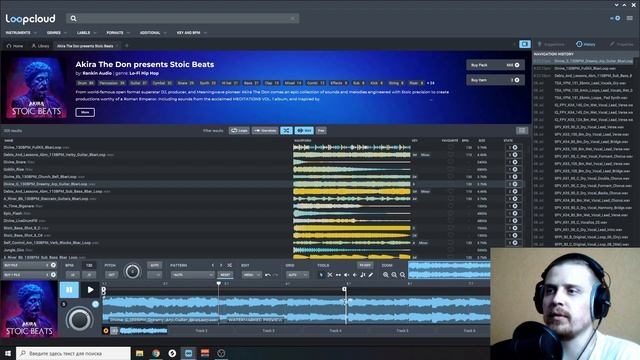The image size is (640, 360).
Task: Undo the last edit
Action: pos(268,275)
